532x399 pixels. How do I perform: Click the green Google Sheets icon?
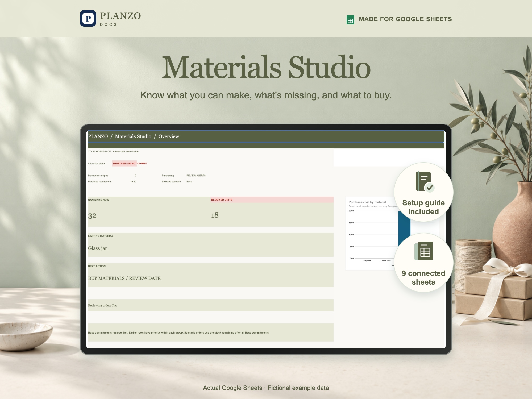pyautogui.click(x=350, y=20)
